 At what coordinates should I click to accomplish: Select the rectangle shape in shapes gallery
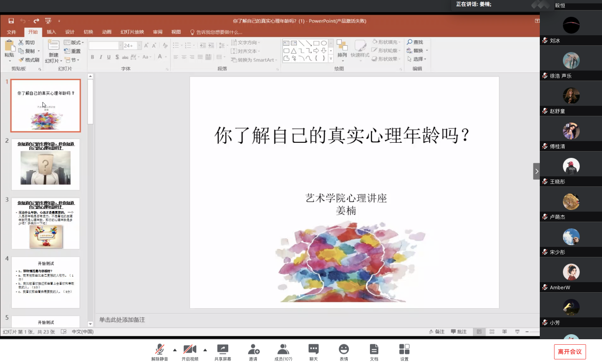pyautogui.click(x=316, y=43)
